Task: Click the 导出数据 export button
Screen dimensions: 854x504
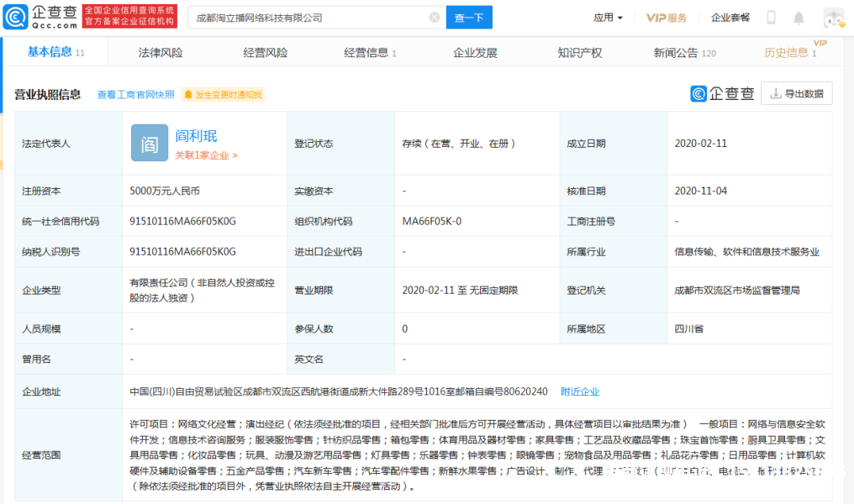Action: [796, 93]
